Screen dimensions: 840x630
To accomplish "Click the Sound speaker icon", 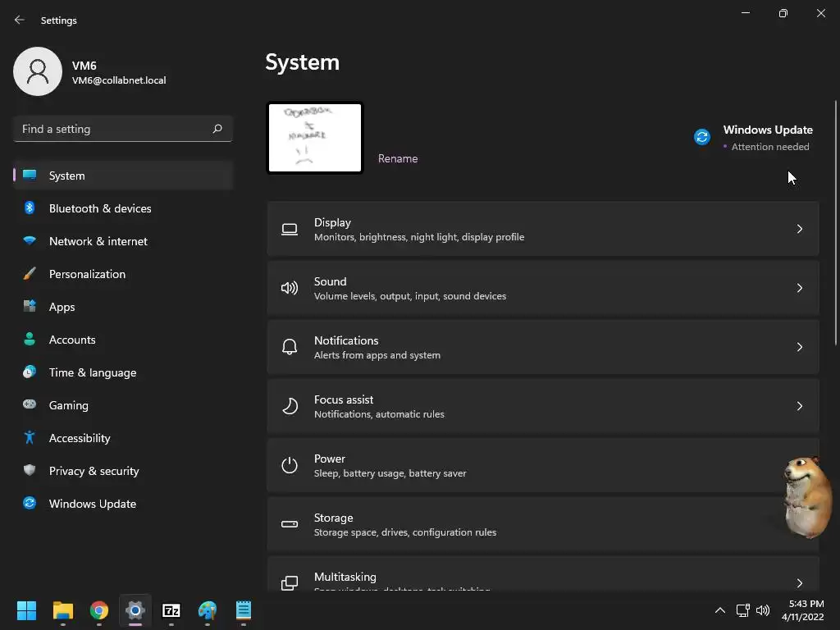I will click(x=290, y=288).
